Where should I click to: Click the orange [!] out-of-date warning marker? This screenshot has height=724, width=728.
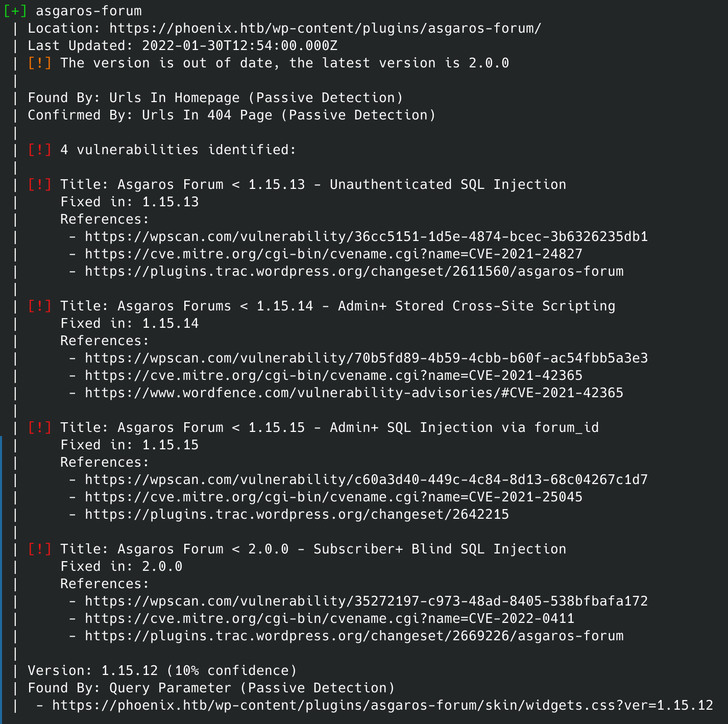(39, 63)
